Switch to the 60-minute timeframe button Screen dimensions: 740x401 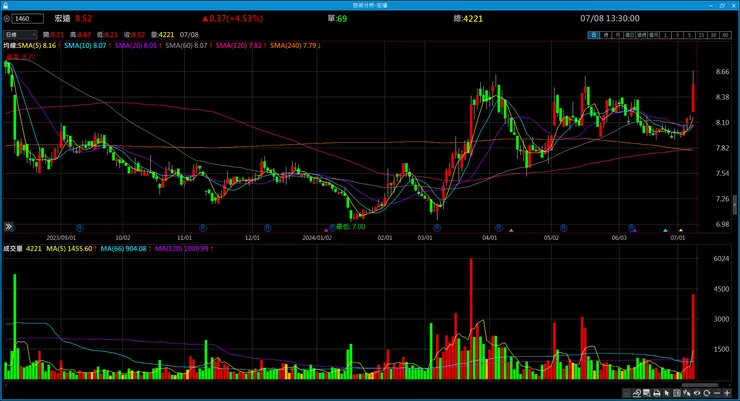coord(725,35)
